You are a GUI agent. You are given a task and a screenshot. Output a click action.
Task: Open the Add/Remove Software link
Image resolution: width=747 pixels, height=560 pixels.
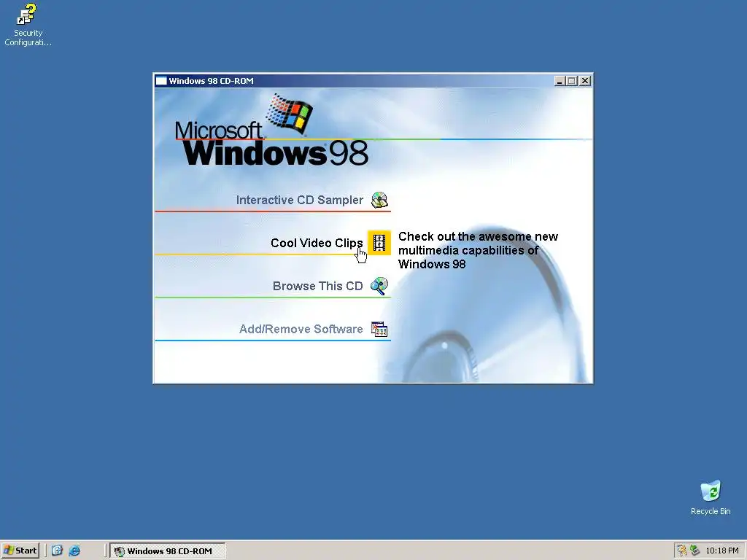[x=301, y=329]
